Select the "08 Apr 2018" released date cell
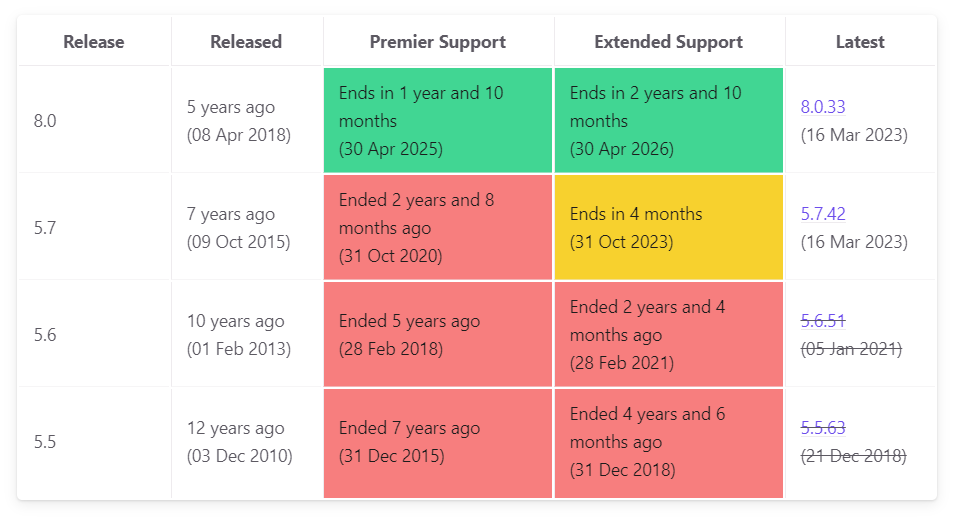This screenshot has width=960, height=517. [246, 121]
